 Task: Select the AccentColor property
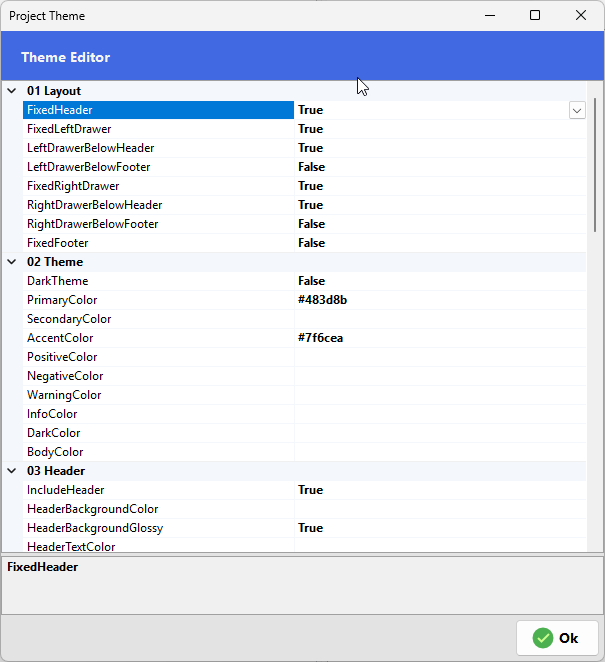pos(158,338)
